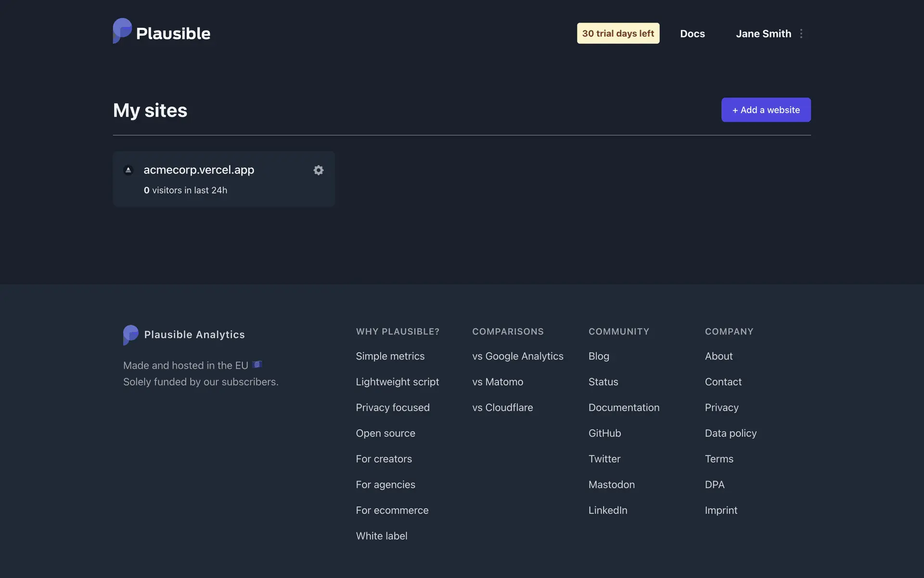The image size is (924, 578).
Task: Click the acmecorp site favicon
Action: [x=128, y=170]
